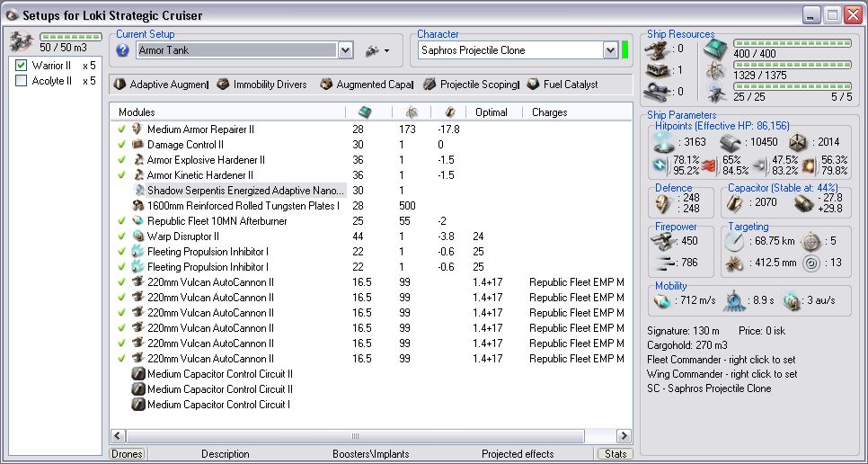Click the capacitor capacity icon
868x464 pixels.
click(734, 203)
